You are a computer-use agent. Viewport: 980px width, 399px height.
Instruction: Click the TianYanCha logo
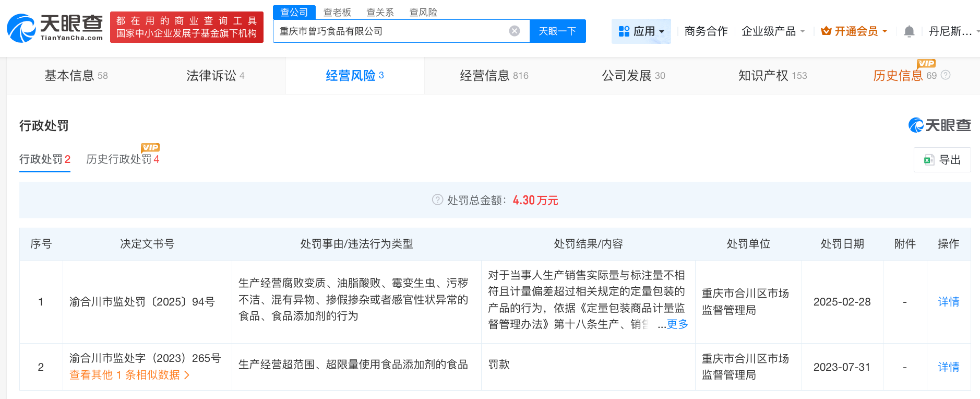[55, 28]
